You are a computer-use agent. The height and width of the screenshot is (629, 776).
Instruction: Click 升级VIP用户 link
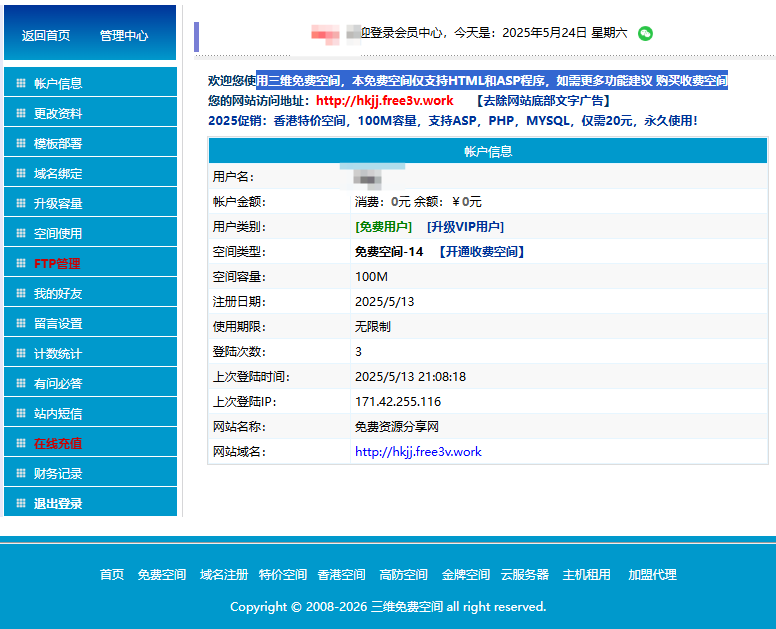click(465, 227)
